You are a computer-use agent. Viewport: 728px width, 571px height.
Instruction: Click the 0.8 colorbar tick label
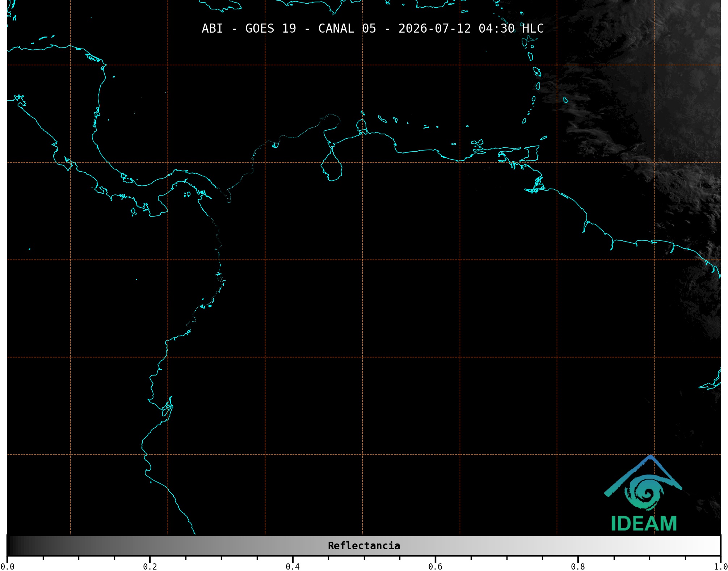578,566
